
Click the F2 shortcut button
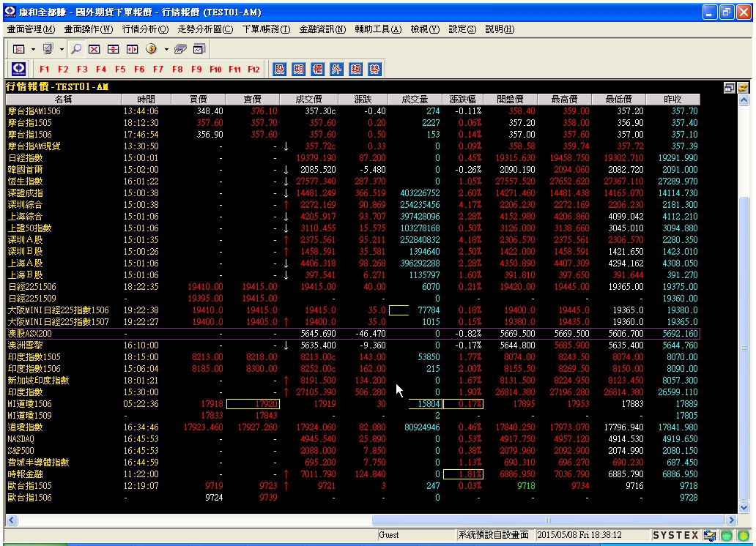[63, 70]
